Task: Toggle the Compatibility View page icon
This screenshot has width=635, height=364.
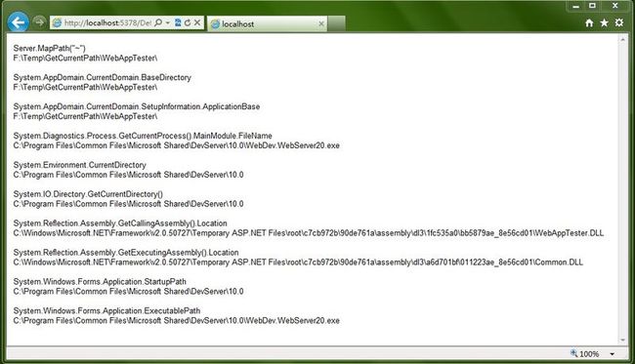Action: click(x=178, y=22)
